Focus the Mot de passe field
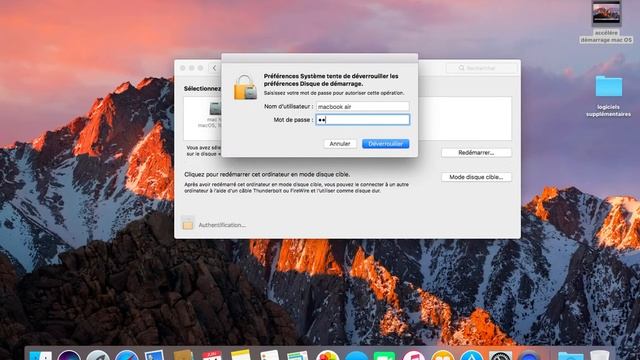The width and height of the screenshot is (640, 360). [362, 120]
